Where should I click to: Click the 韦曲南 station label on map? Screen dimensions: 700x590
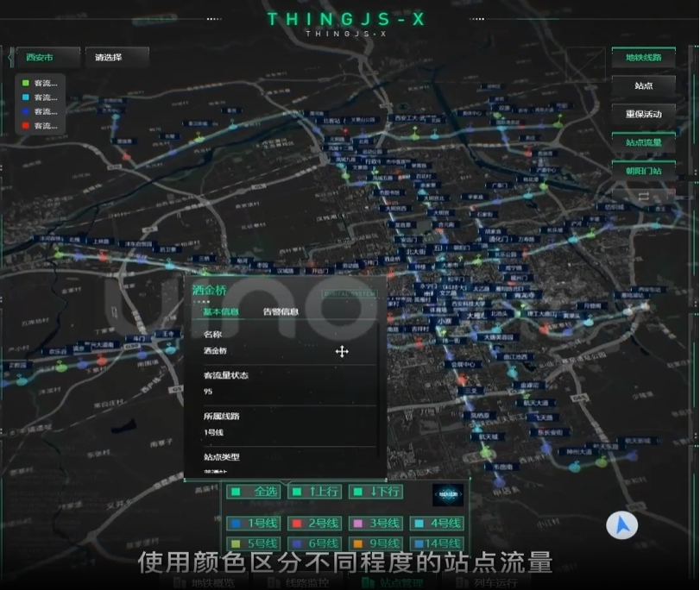[502, 467]
